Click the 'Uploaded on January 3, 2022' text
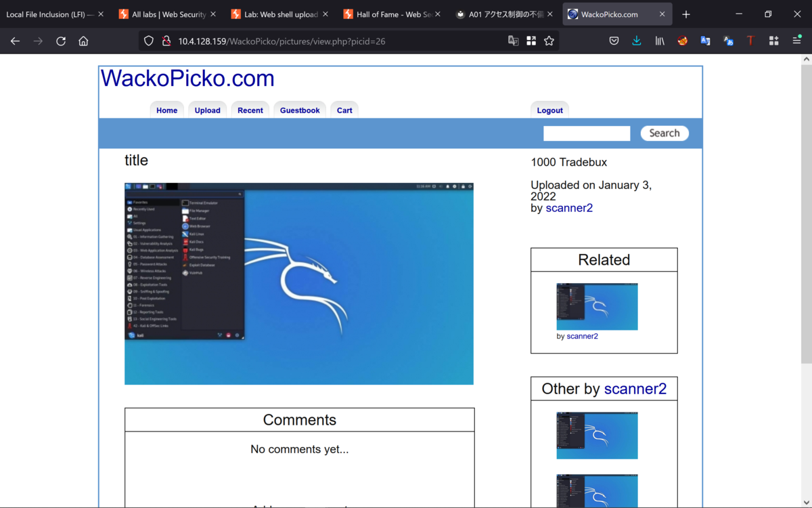This screenshot has height=508, width=812. click(591, 191)
